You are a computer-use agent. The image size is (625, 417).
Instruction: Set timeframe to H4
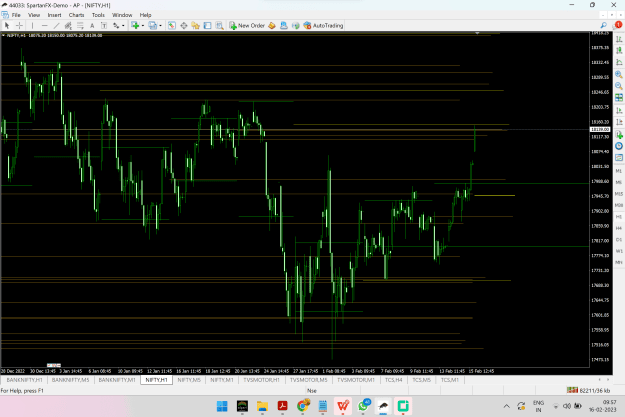tap(619, 228)
